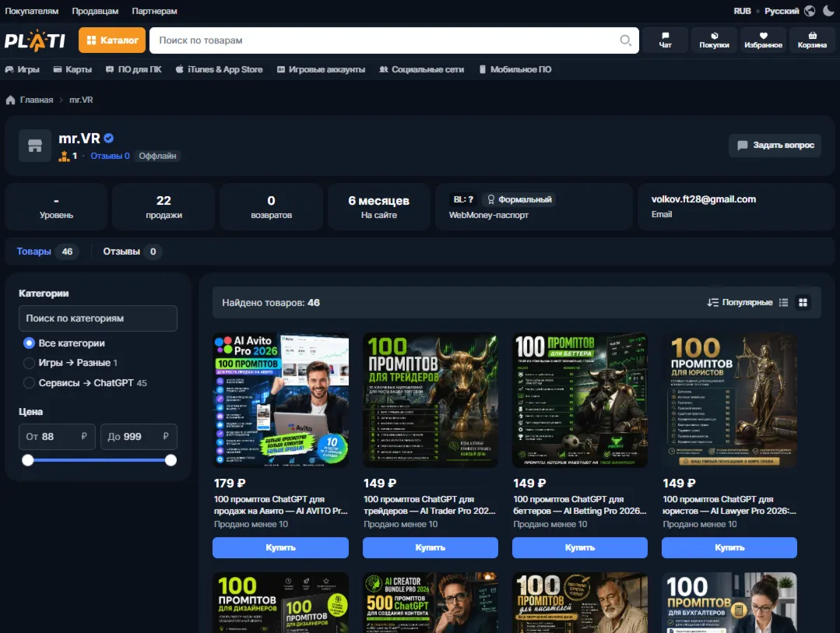This screenshot has width=840, height=633.
Task: Open 100 промптов для беттера thumbnail
Action: 580,400
